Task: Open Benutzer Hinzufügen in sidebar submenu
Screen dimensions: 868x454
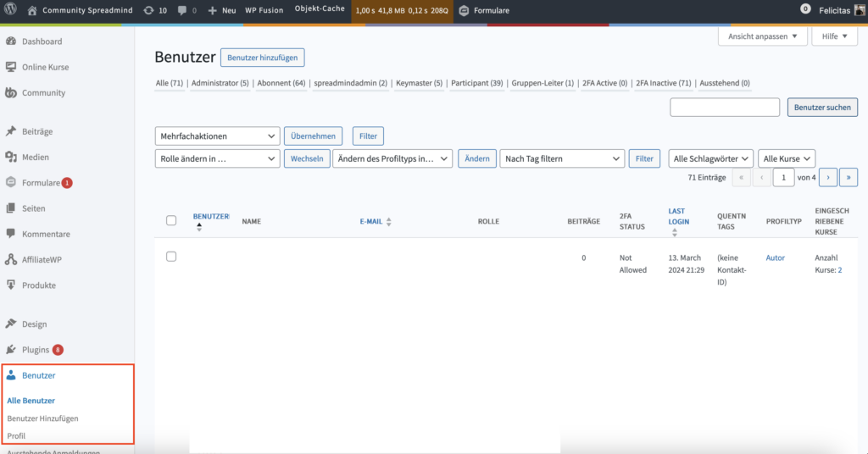Action: pos(42,418)
